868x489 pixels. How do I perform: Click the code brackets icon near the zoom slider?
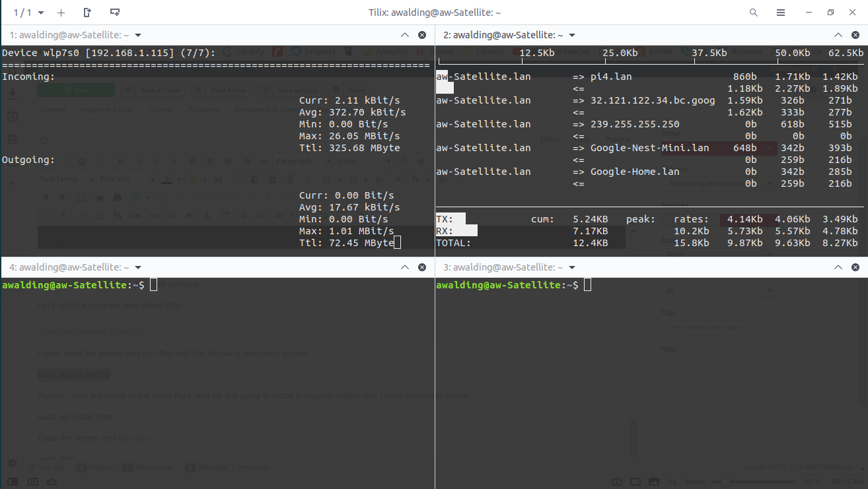[x=672, y=482]
